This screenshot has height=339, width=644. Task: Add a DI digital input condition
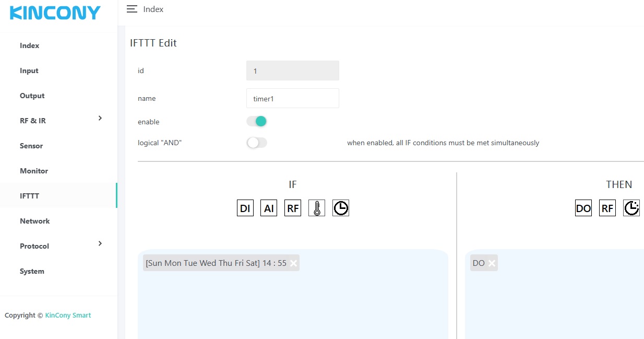click(x=245, y=208)
